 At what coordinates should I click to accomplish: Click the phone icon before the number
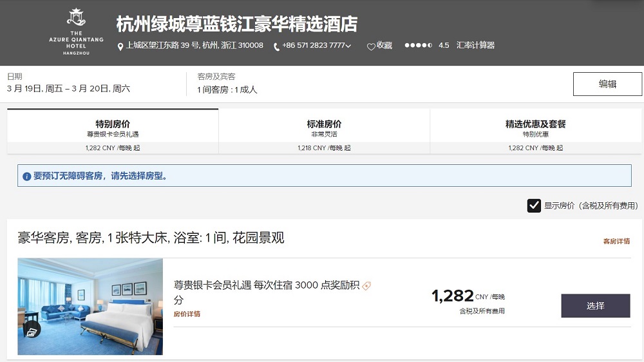tap(276, 47)
